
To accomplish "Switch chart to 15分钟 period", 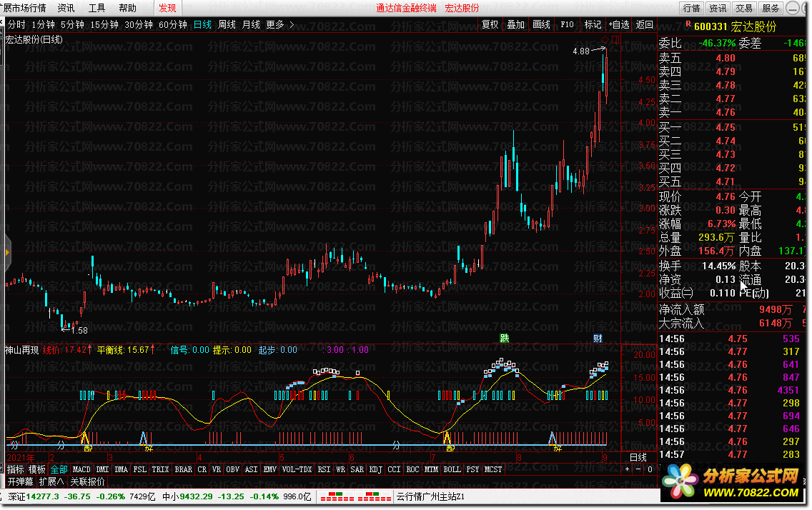I will coord(104,24).
